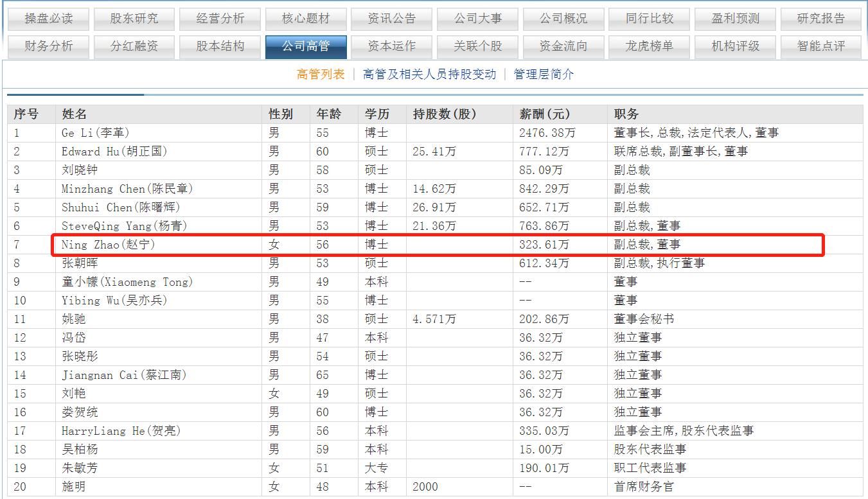The image size is (868, 499).
Task: View 股本结构 share structure
Action: [x=220, y=46]
